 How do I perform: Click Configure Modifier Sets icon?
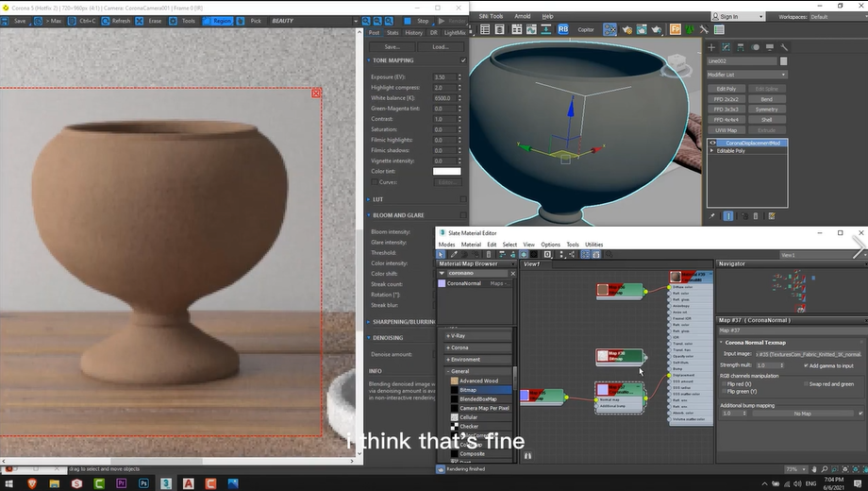[772, 216]
